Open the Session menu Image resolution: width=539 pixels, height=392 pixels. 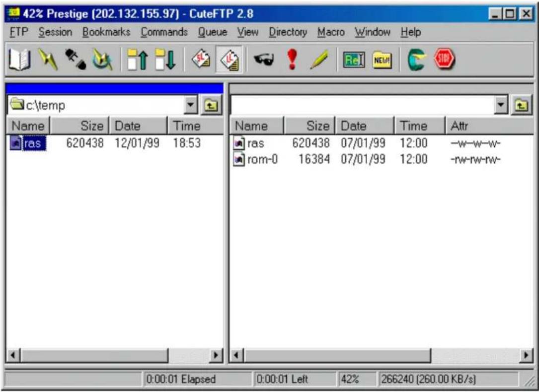(55, 32)
